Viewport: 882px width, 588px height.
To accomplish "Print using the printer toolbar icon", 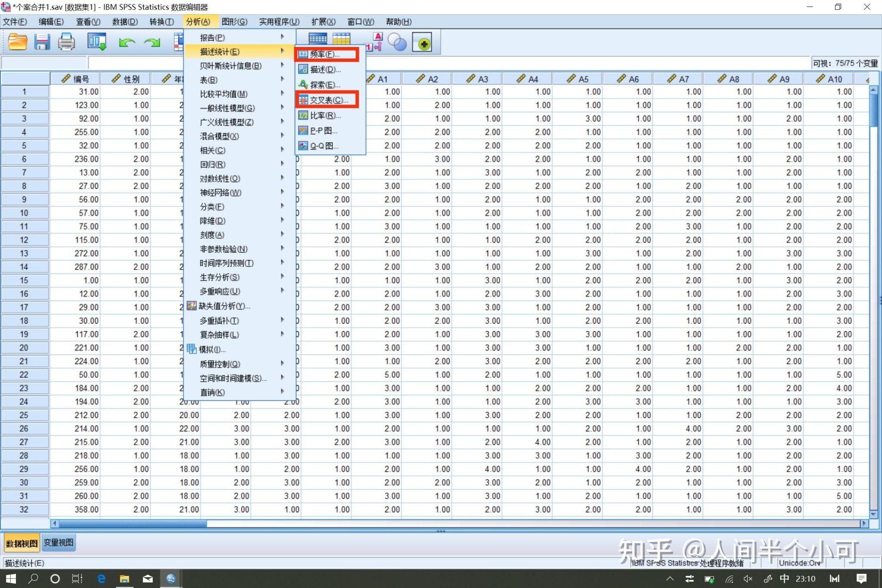I will pyautogui.click(x=66, y=42).
